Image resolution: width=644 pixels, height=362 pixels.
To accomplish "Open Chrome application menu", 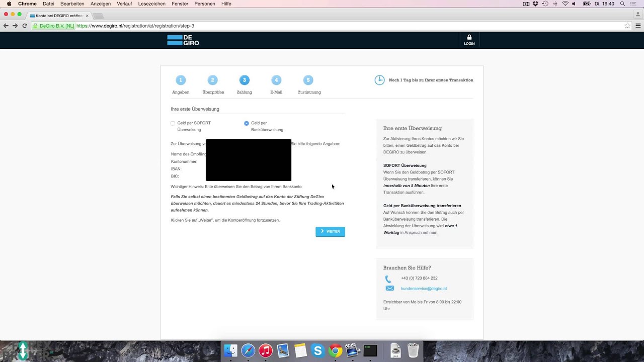I will tap(27, 4).
